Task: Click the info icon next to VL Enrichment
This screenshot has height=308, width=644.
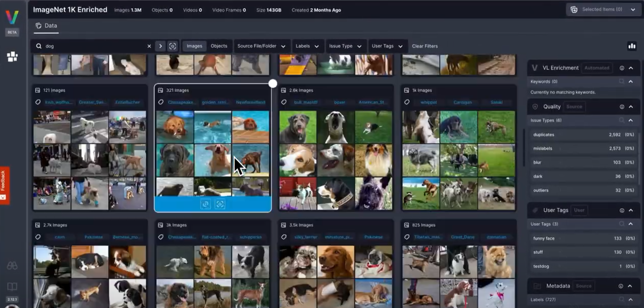Action: (622, 68)
